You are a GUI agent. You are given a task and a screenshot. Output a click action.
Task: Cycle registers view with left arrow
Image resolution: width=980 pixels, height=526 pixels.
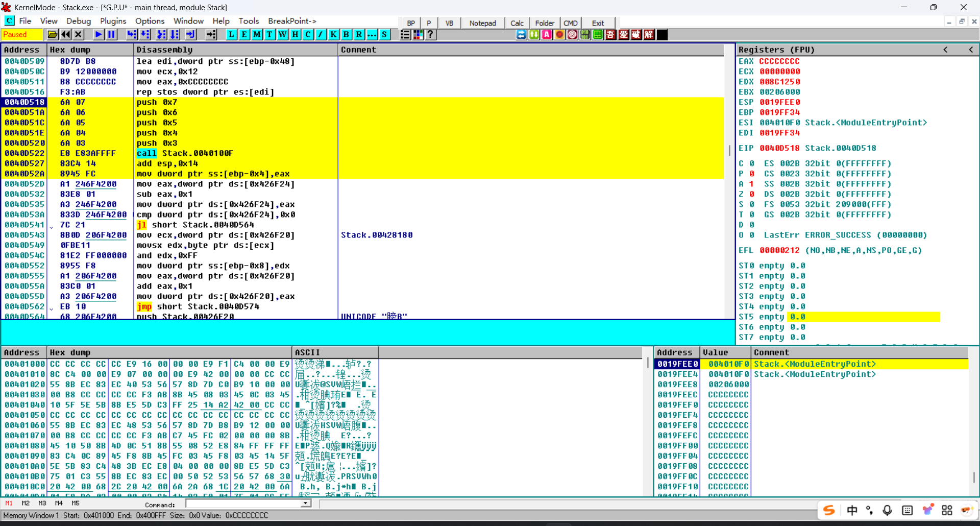pos(945,50)
